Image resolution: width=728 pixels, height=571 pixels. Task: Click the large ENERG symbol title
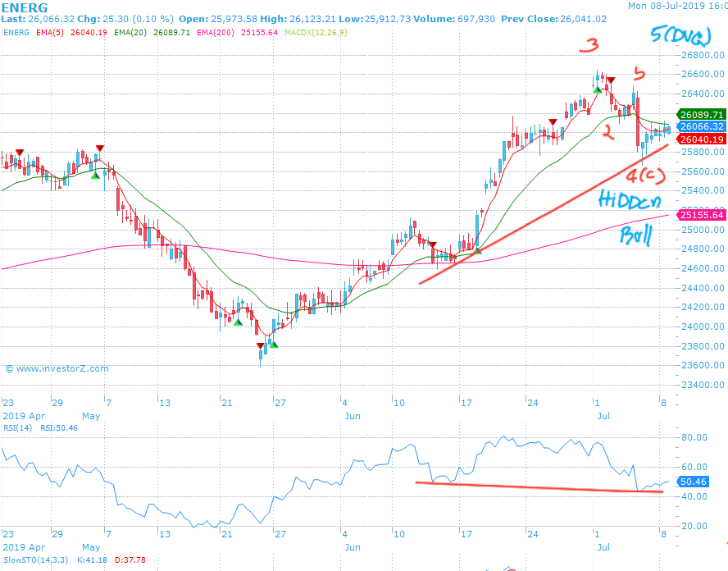pyautogui.click(x=24, y=7)
